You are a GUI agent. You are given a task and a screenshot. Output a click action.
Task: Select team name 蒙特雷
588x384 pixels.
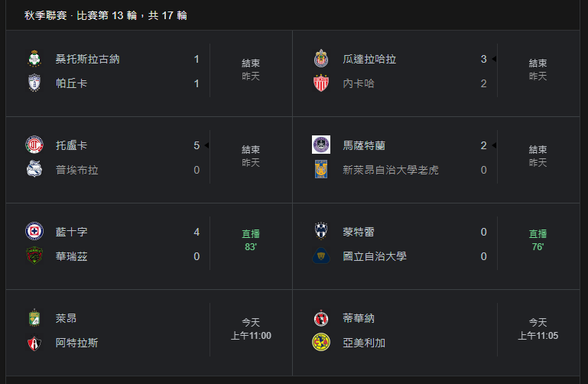pos(359,232)
